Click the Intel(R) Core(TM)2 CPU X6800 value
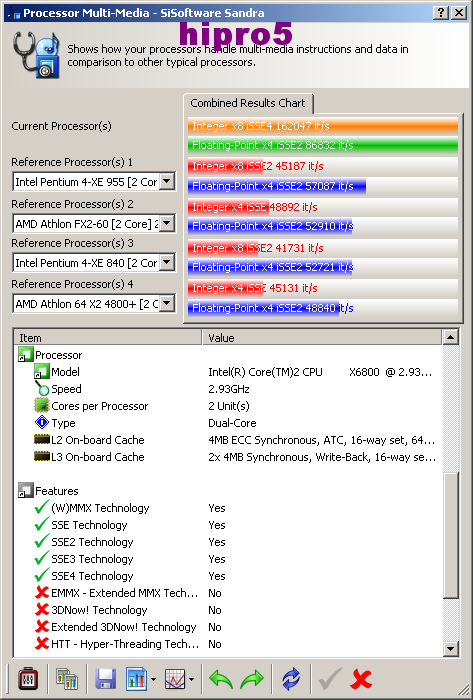Viewport: 473px width, 700px height. (x=320, y=372)
